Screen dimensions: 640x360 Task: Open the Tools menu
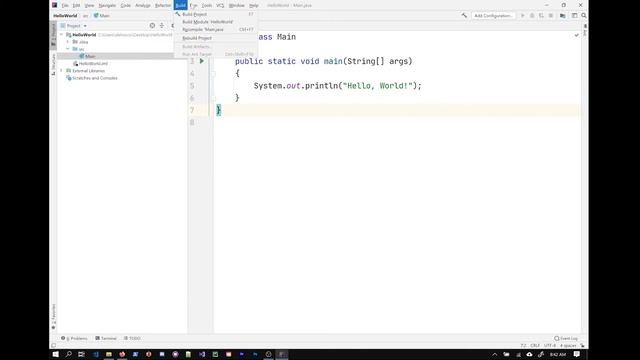[207, 5]
